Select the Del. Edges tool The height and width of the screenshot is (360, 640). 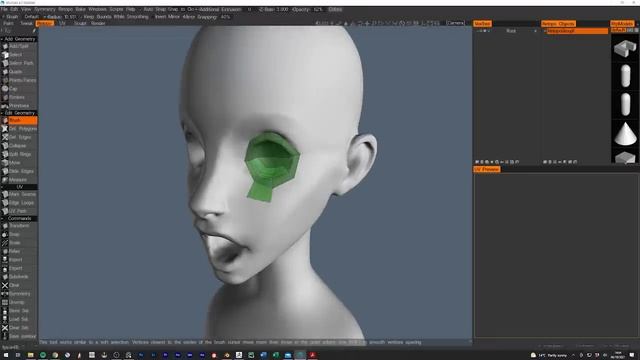coord(19,137)
